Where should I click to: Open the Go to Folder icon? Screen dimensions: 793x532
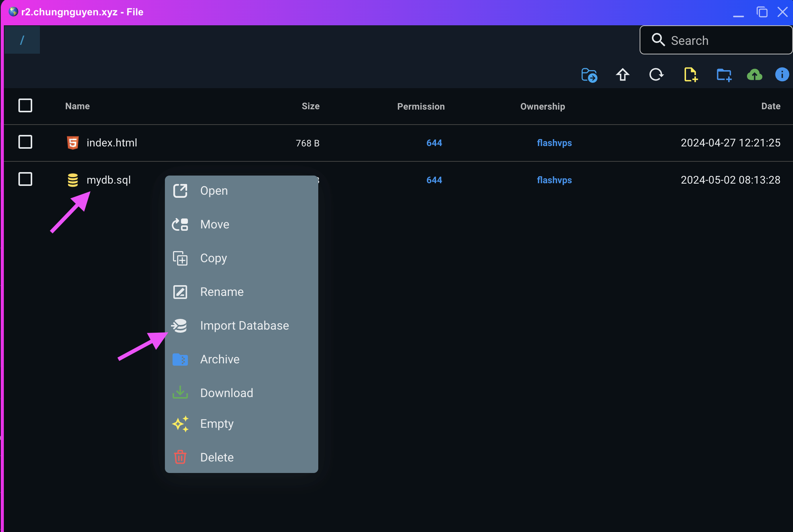[589, 75]
